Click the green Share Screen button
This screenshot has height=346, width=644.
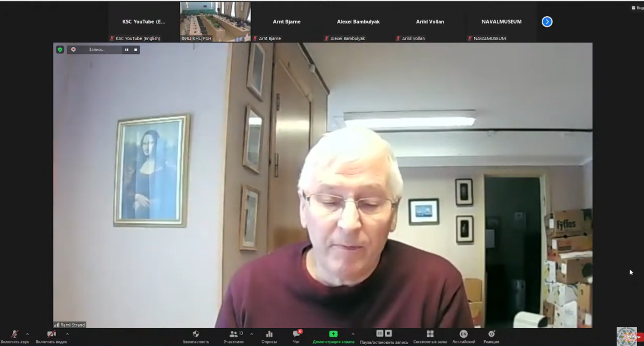click(333, 337)
